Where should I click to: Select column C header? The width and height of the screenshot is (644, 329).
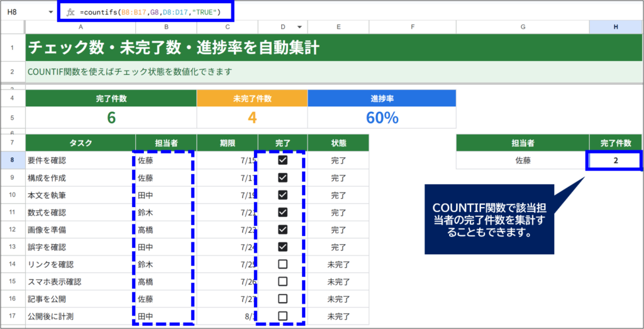point(228,26)
